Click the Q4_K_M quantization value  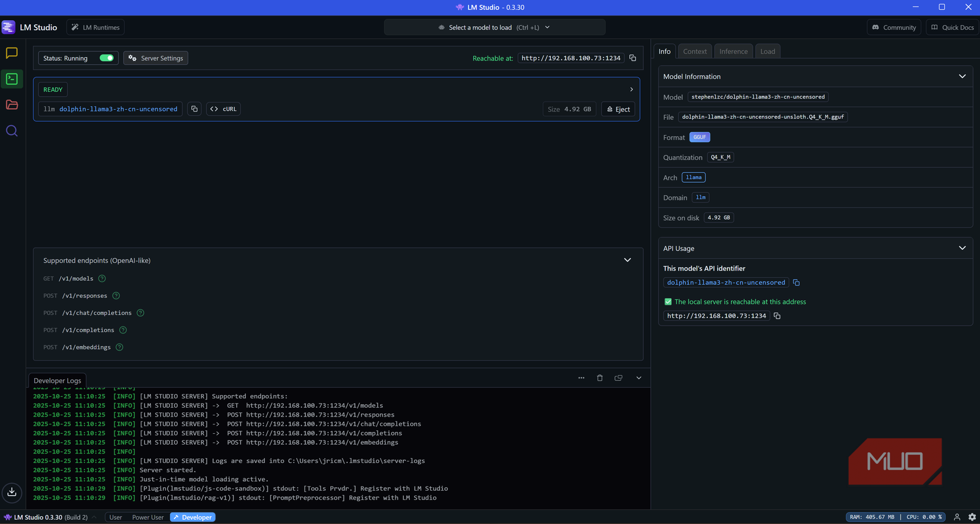coord(720,157)
